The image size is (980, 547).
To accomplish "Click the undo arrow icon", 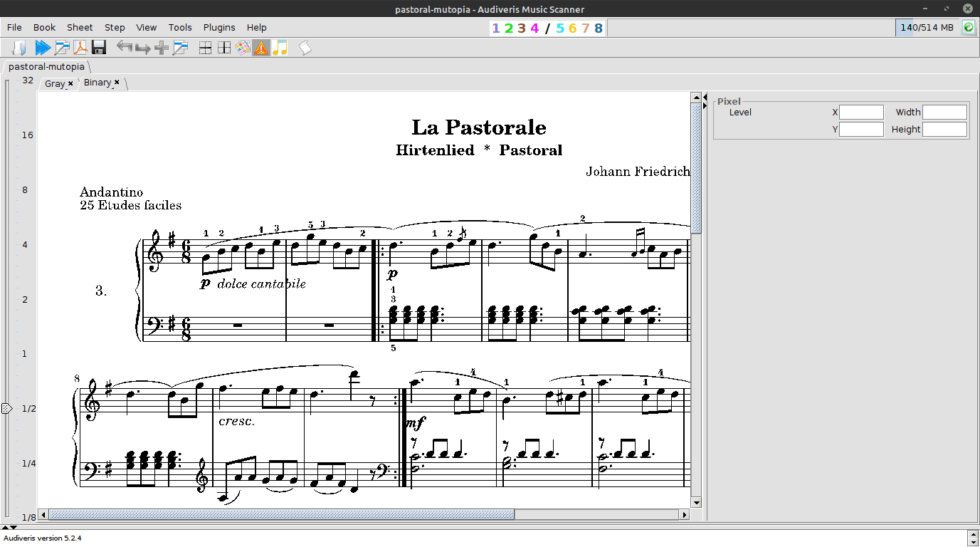I will [x=125, y=48].
